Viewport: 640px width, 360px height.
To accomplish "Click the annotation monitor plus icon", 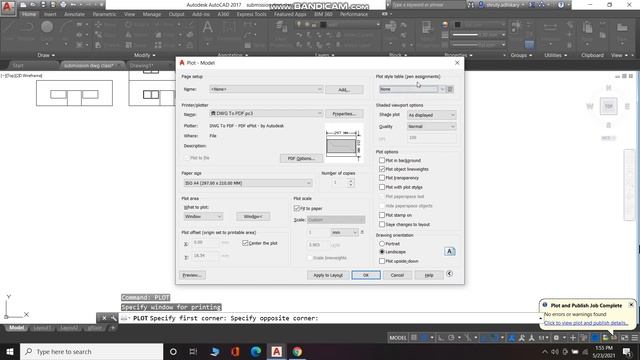I will [x=573, y=338].
